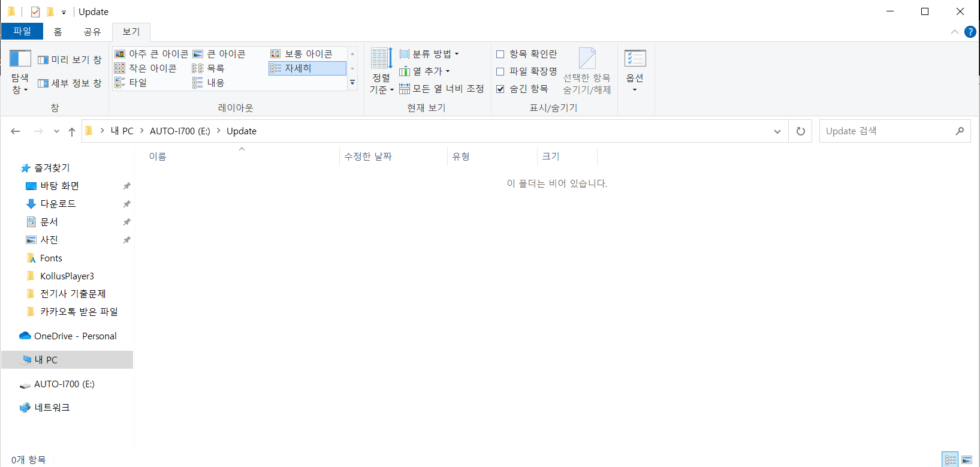Open the 파일 (File) menu tab

[22, 31]
